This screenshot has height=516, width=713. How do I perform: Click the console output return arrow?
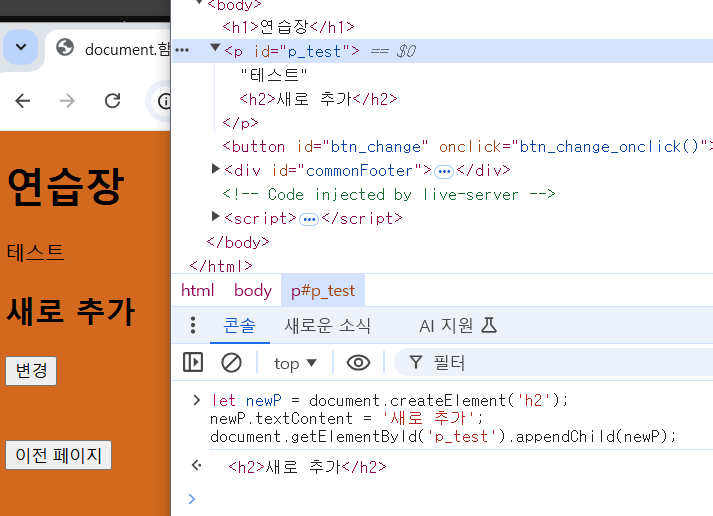(196, 465)
